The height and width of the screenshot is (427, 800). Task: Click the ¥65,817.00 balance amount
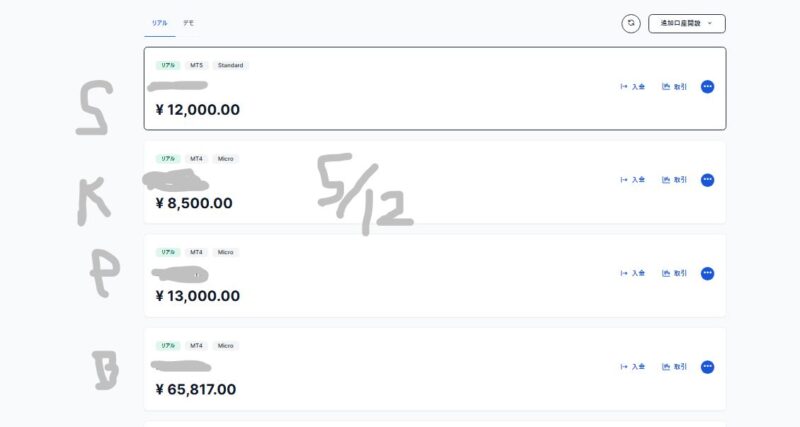tap(196, 389)
